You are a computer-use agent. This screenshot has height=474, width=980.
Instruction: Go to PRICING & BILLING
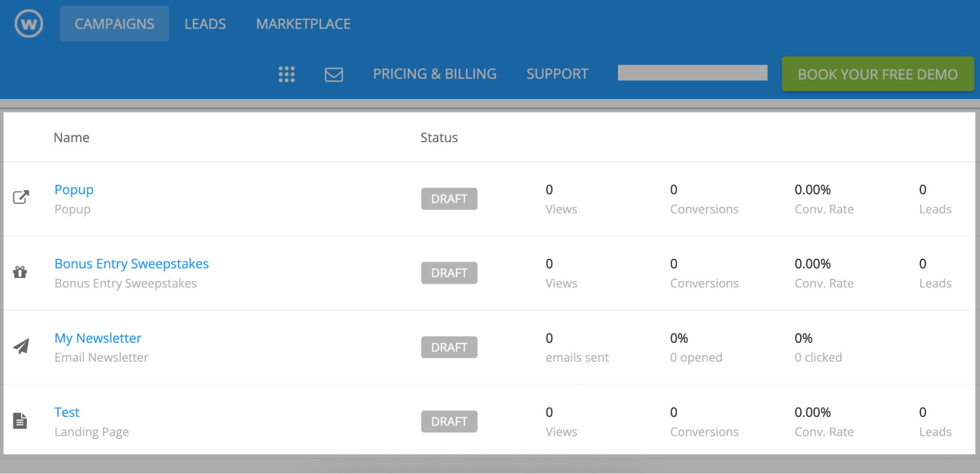tap(434, 74)
